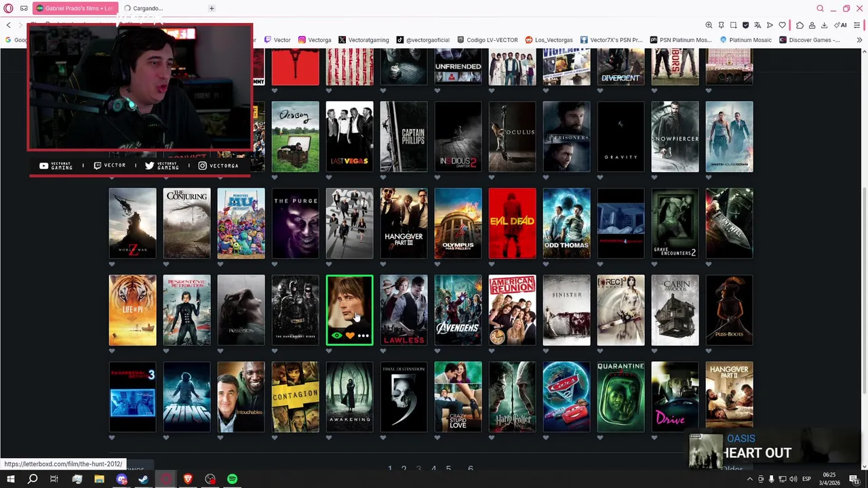This screenshot has height=488, width=868.
Task: Open the workspaces icon beside Opera logo
Action: [24, 8]
